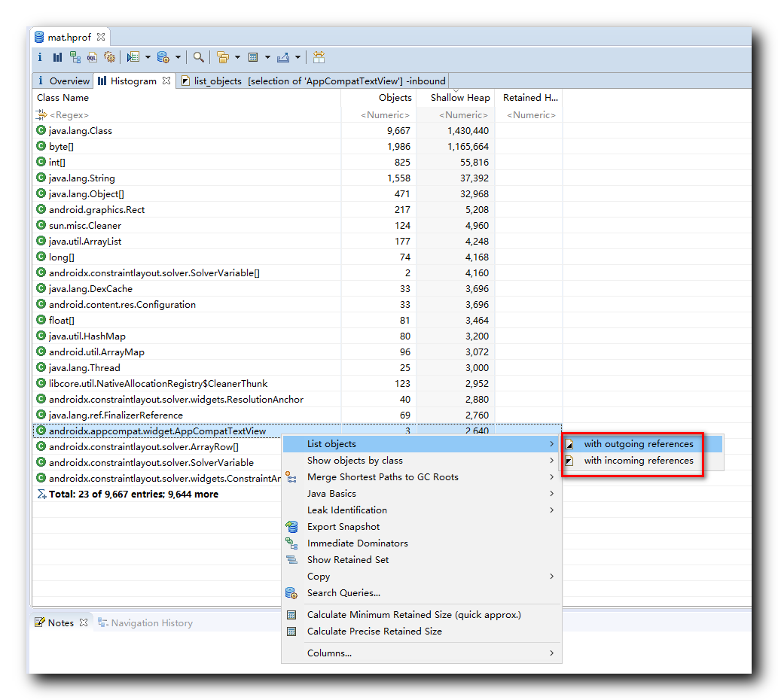The height and width of the screenshot is (700, 778).
Task: Select the mat.hprof editor tab
Action: coord(69,37)
